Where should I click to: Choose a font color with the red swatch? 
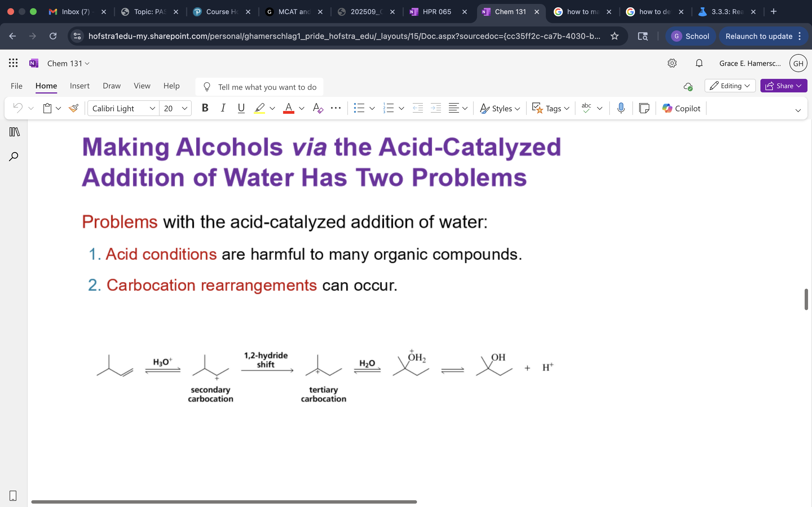(288, 108)
